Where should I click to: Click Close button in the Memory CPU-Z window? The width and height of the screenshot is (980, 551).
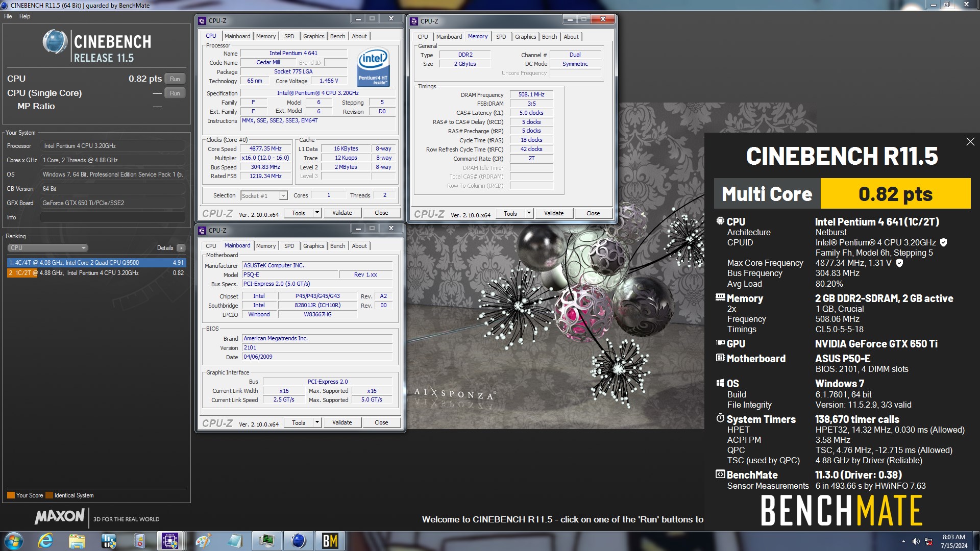click(x=593, y=213)
